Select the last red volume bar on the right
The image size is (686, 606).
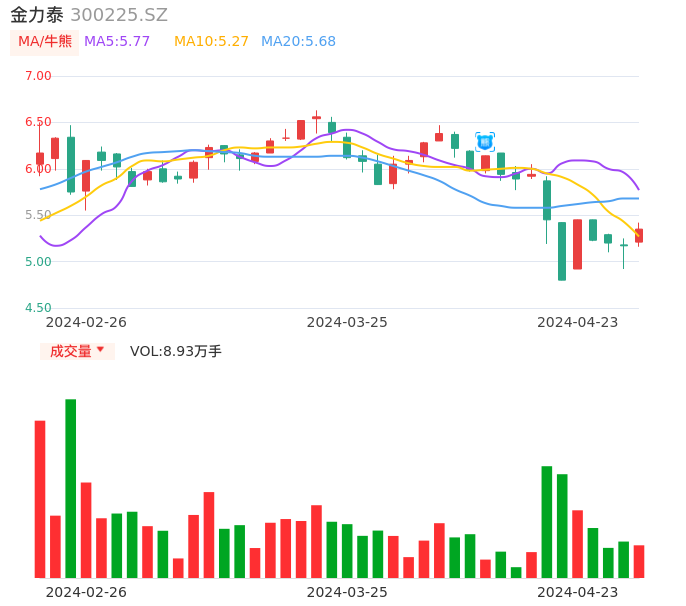click(639, 561)
